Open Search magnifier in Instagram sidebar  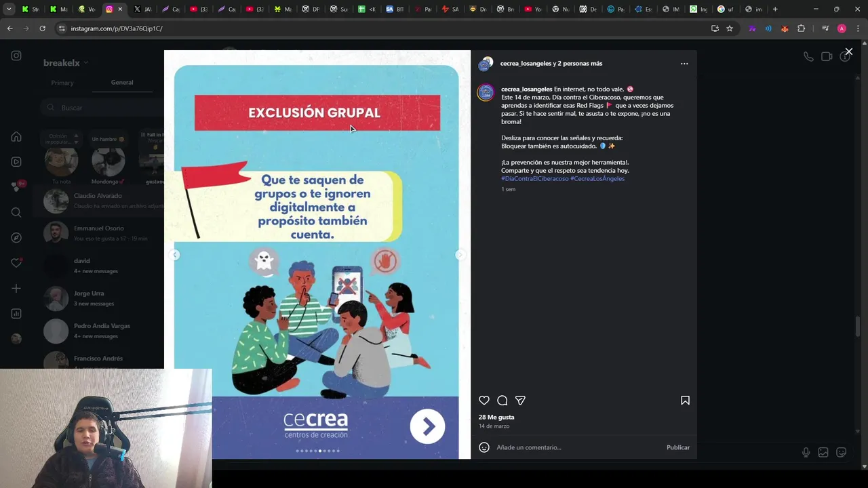click(x=16, y=212)
